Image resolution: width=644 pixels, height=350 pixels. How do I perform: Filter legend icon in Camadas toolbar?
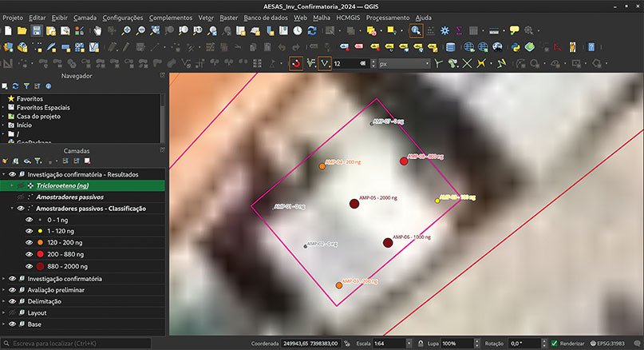click(x=38, y=161)
